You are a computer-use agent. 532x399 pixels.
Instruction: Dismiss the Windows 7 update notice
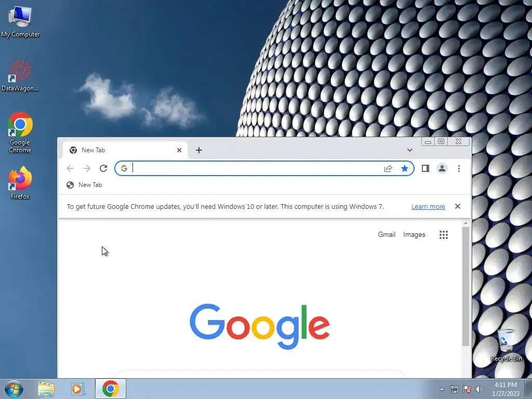[x=457, y=206]
